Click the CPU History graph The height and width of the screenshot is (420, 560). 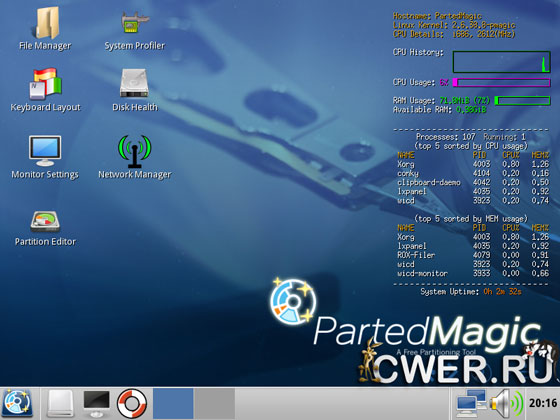[x=501, y=62]
